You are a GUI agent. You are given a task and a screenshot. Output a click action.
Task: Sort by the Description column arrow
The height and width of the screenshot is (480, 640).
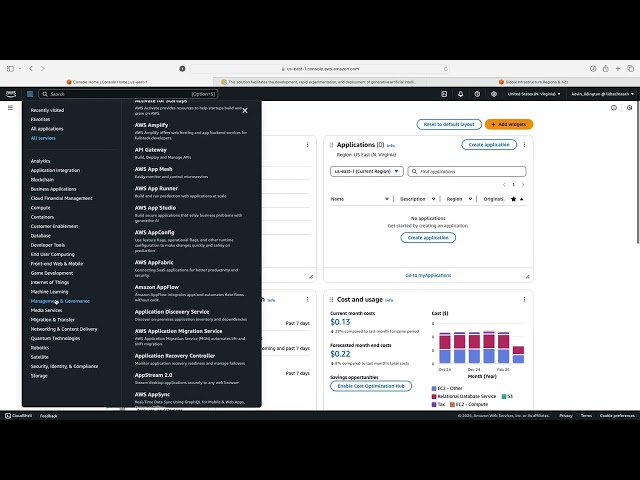(433, 199)
